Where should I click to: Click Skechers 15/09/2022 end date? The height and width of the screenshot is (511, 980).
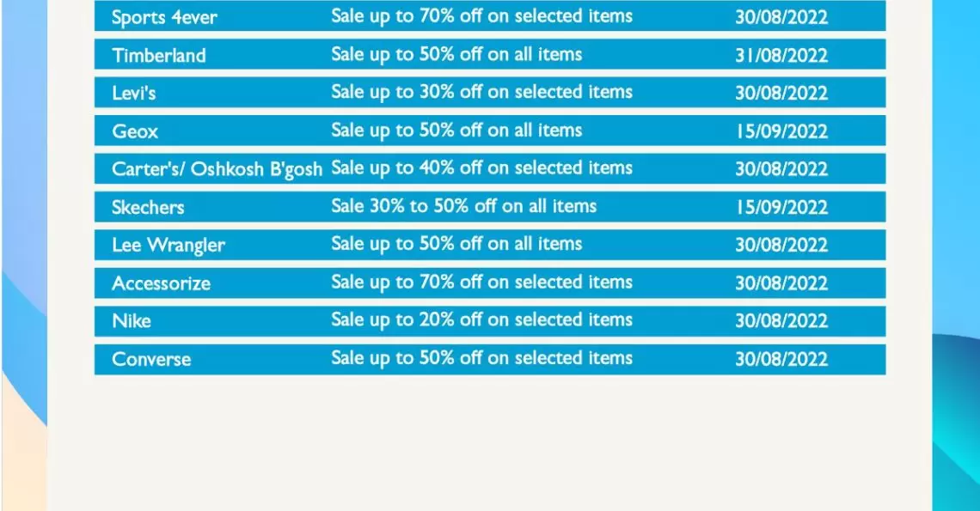tap(781, 207)
